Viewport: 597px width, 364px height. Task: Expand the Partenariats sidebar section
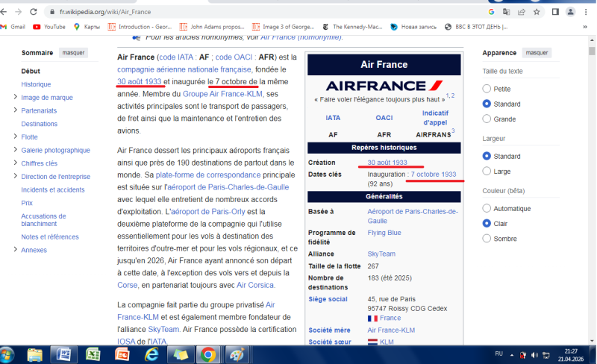click(x=15, y=110)
